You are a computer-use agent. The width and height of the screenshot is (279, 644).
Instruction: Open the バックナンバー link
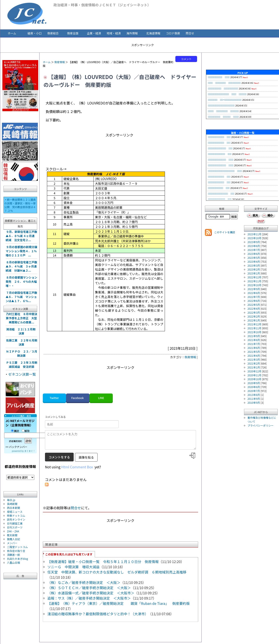coord(16,447)
